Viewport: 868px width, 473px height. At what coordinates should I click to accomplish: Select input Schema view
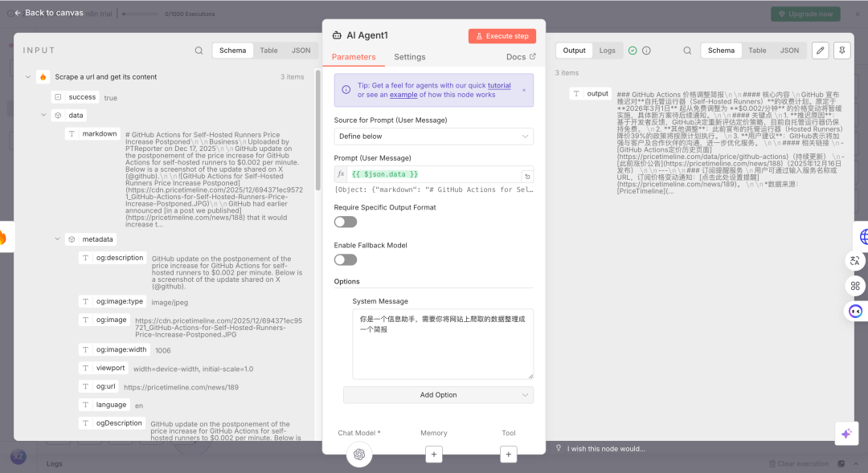pos(232,51)
